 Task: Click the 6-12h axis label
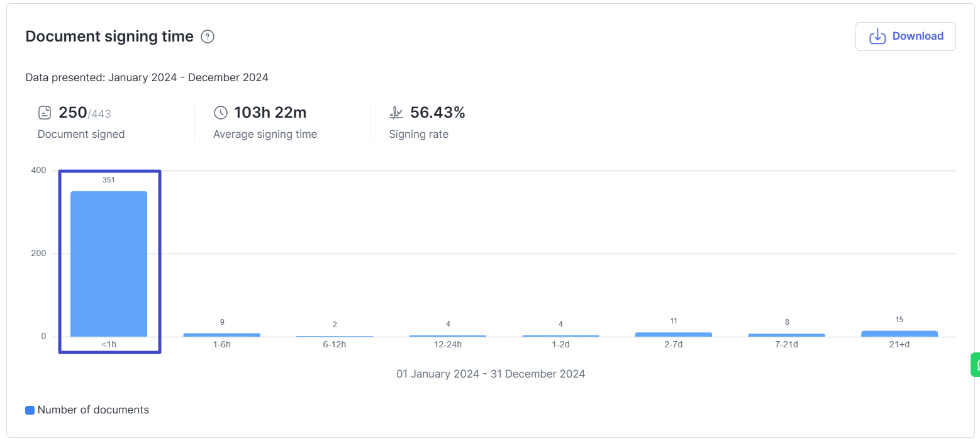(x=335, y=345)
